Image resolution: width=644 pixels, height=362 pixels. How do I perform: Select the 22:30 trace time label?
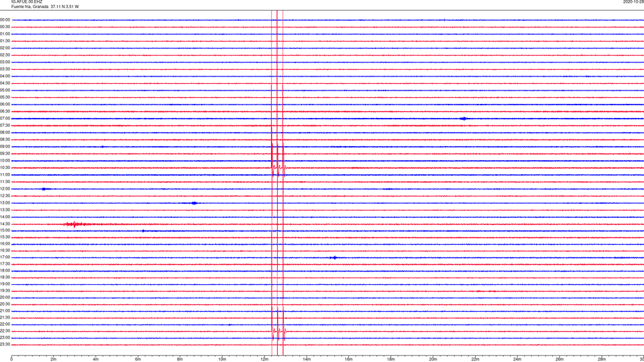click(x=5, y=330)
